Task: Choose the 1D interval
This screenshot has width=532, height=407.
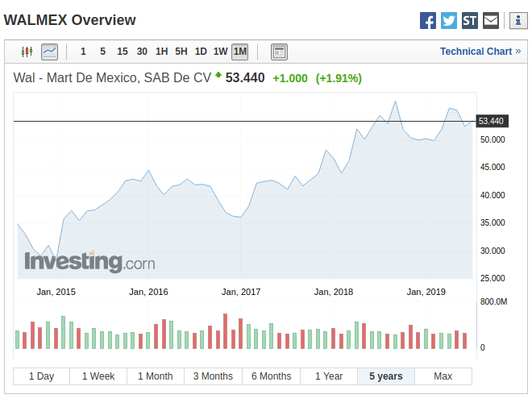Action: pos(201,52)
